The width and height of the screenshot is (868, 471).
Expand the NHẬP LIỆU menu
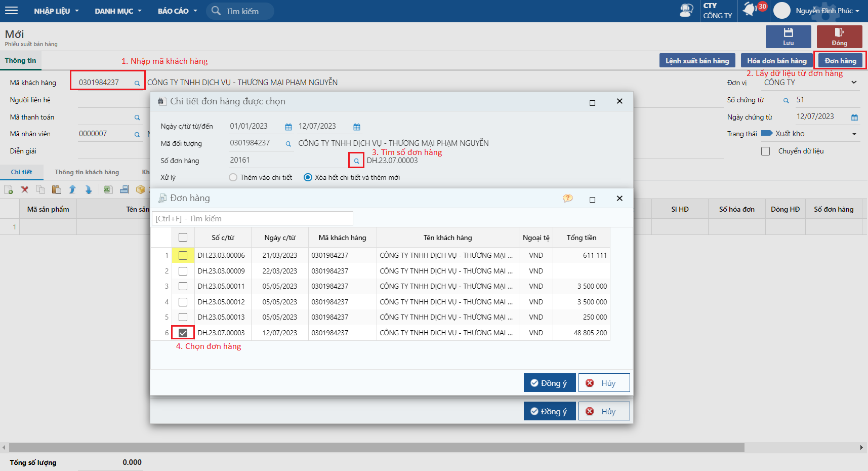click(x=56, y=11)
